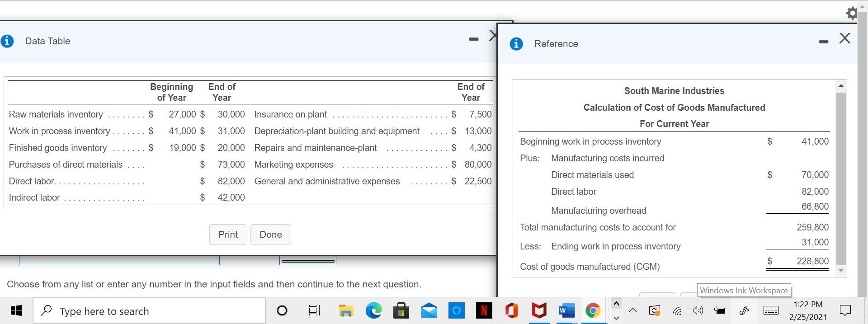Image resolution: width=868 pixels, height=324 pixels.
Task: Click Manufacturing overhead value 66,800
Action: click(815, 207)
